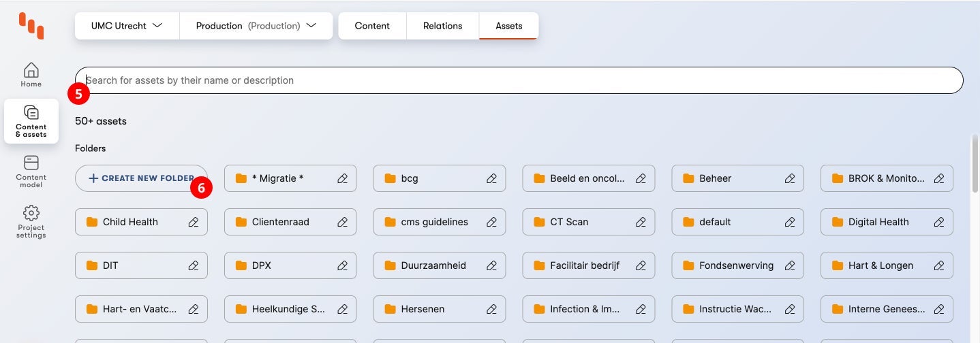Edit the bcg folder name

click(x=491, y=178)
